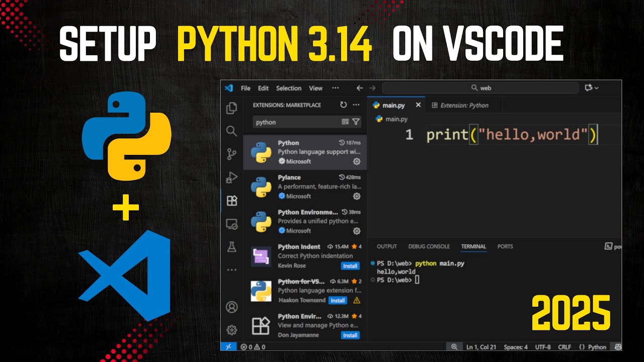Viewport: 644px width, 362px height.
Task: Open manage gear for Python Environments extension
Action: pyautogui.click(x=357, y=231)
